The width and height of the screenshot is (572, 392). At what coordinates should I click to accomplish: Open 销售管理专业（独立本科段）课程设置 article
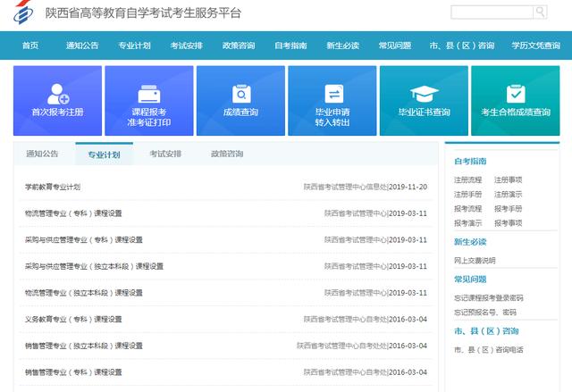click(x=83, y=346)
